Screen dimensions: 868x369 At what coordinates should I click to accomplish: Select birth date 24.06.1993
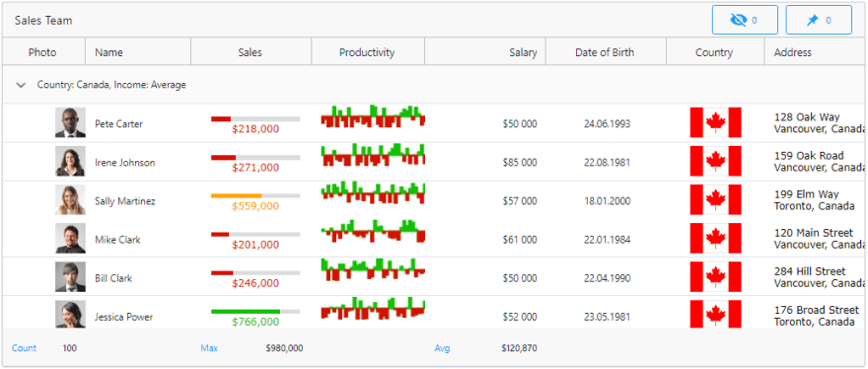point(607,123)
